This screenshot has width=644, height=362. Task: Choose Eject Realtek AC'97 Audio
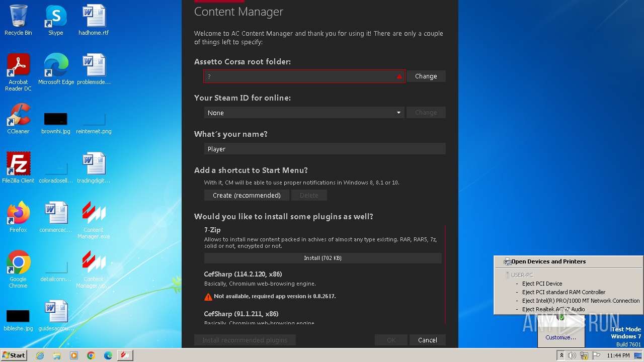click(553, 309)
